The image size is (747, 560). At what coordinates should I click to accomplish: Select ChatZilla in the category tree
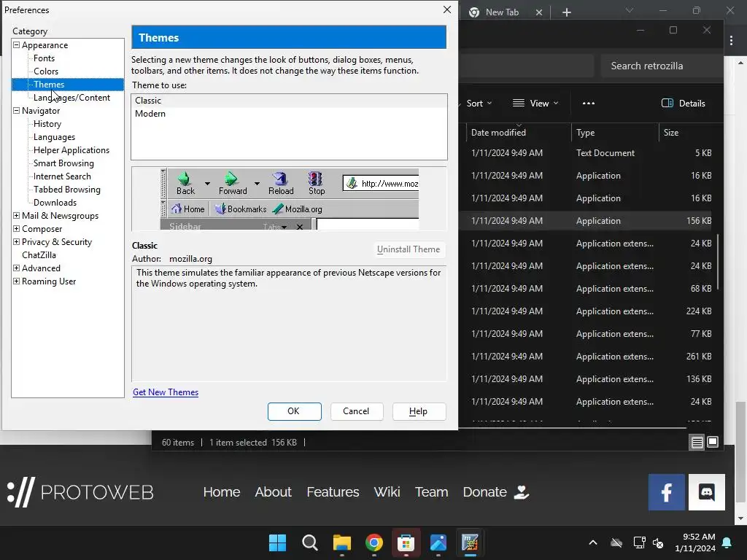39,255
